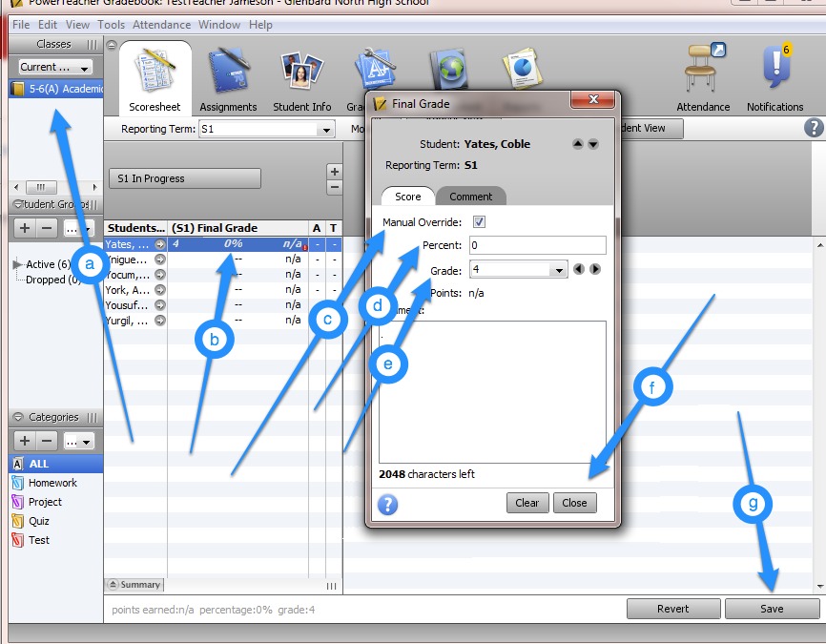Click the Clear button in dialog
The width and height of the screenshot is (826, 644).
point(527,503)
